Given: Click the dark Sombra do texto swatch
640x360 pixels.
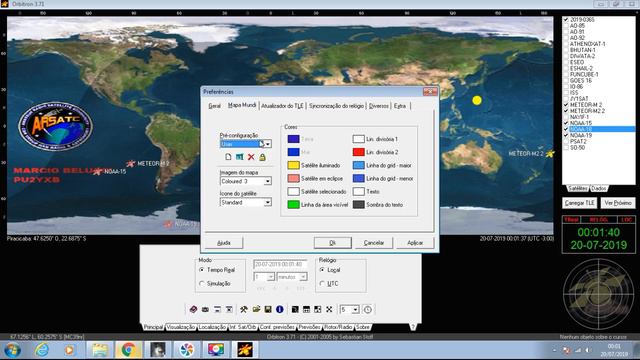Looking at the screenshot, I should [x=358, y=204].
